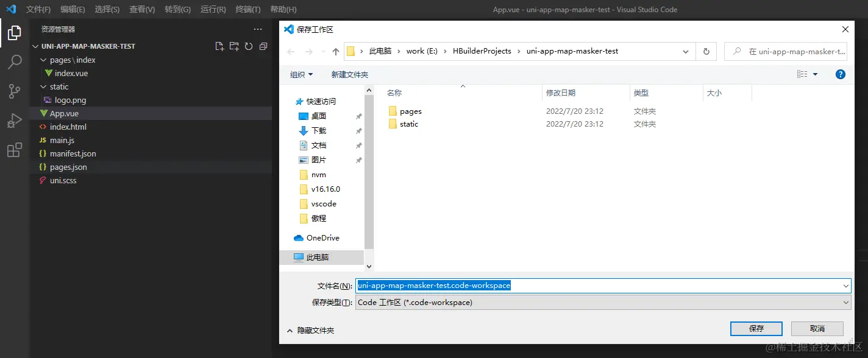Open the save type (保存类型) combo box
868x358 pixels.
click(603, 302)
